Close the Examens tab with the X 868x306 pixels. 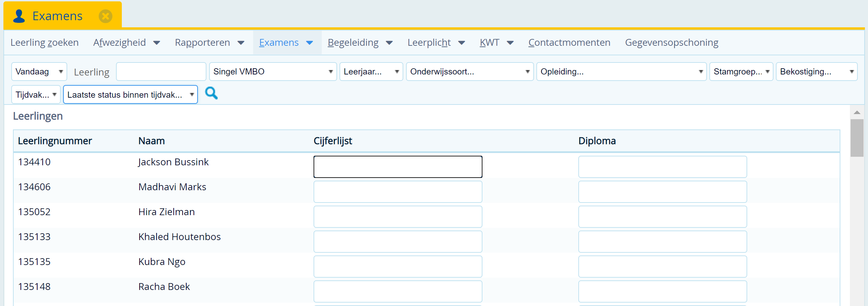tap(105, 16)
